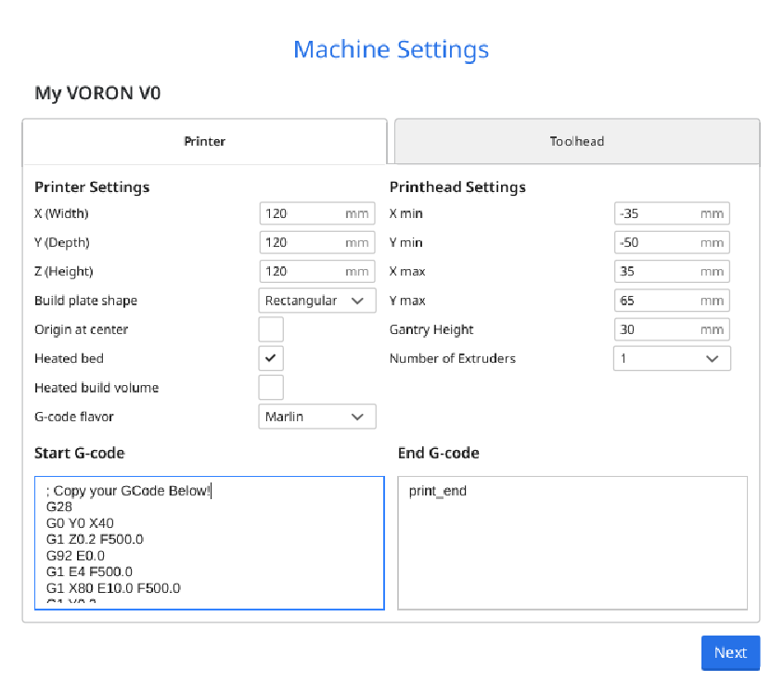Open the G-code flavor dropdown
Screen dimensions: 784x681
point(316,416)
